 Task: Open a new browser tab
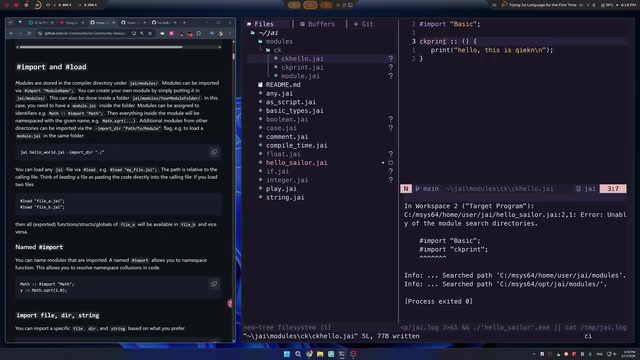[184, 22]
